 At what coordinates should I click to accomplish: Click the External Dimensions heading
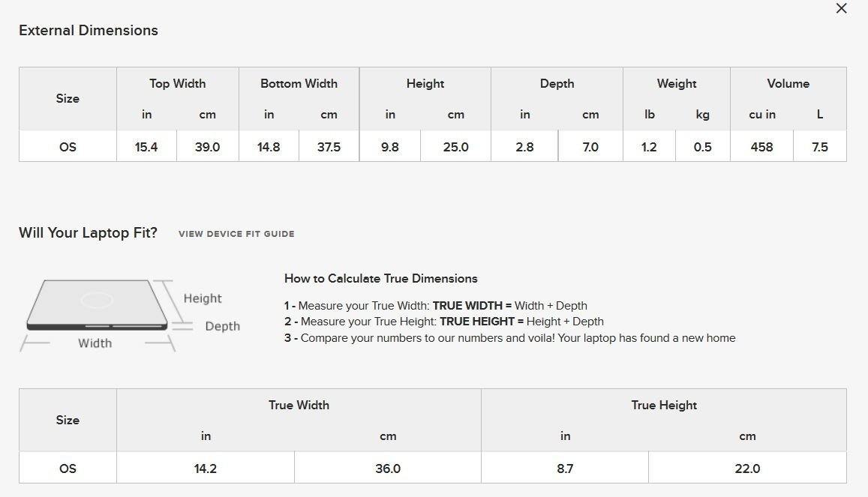point(89,31)
